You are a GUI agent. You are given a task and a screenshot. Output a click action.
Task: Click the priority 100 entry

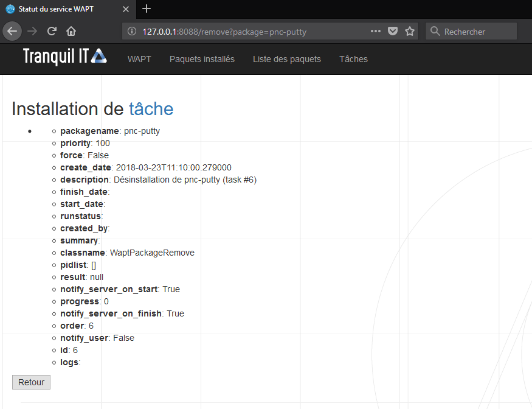(x=85, y=143)
